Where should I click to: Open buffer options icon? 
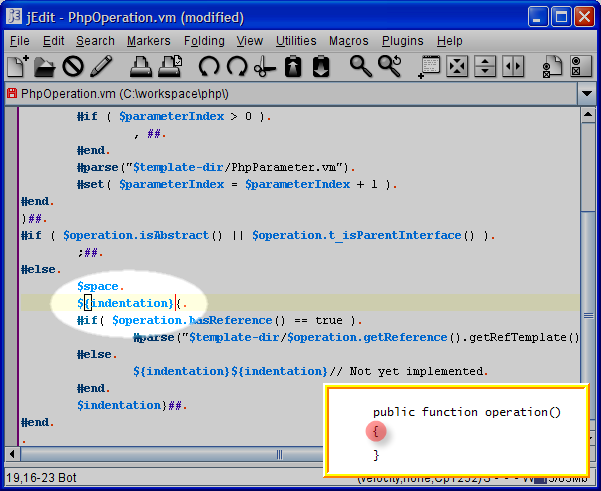552,66
